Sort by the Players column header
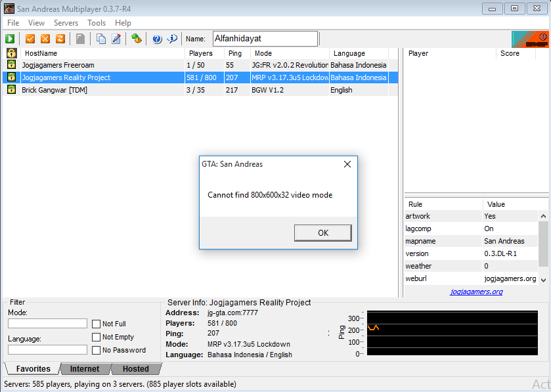Image resolution: width=551 pixels, height=392 pixels. point(204,53)
